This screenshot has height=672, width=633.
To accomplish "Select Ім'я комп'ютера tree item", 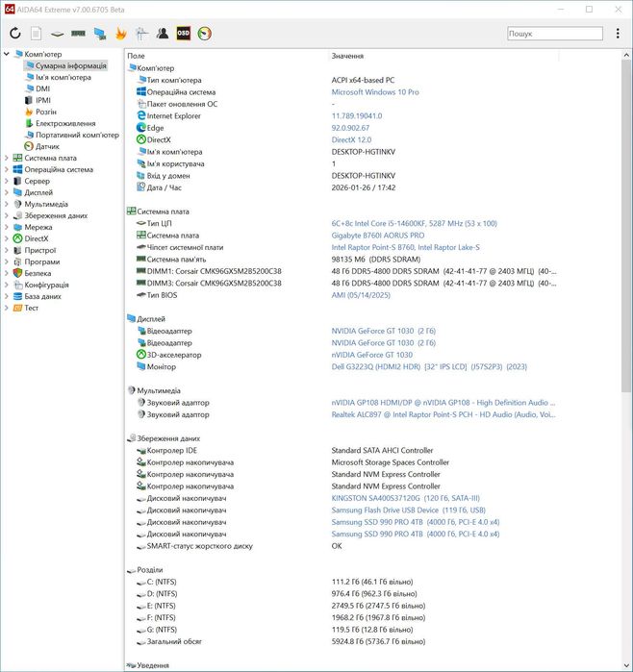I will point(59,77).
